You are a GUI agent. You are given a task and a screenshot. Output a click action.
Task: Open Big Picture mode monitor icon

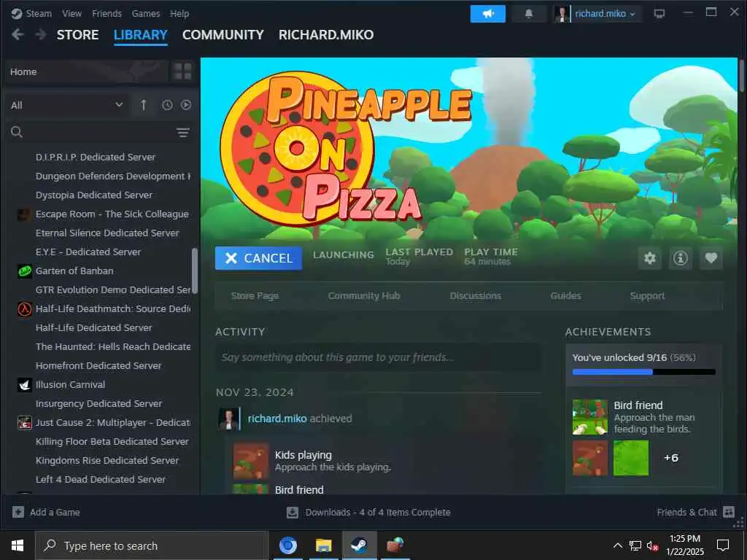point(659,14)
